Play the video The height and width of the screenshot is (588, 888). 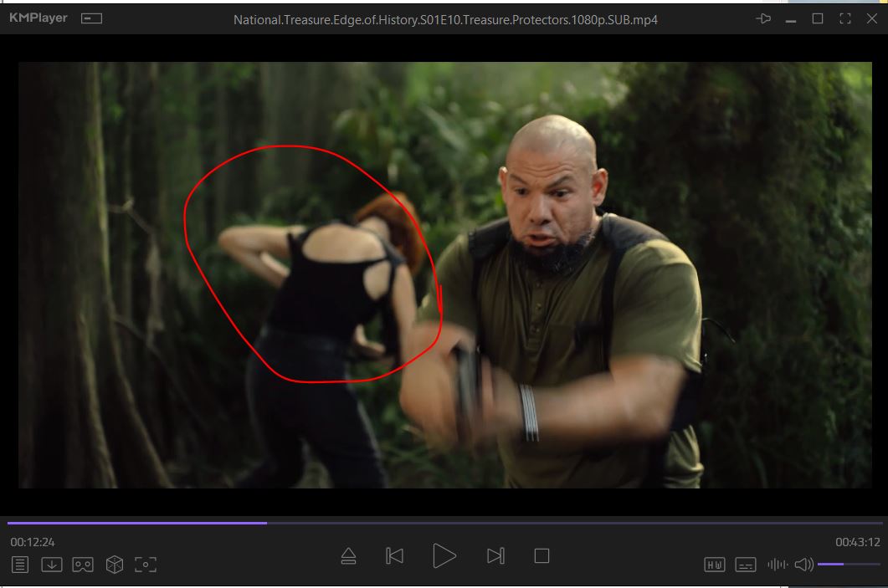(444, 556)
